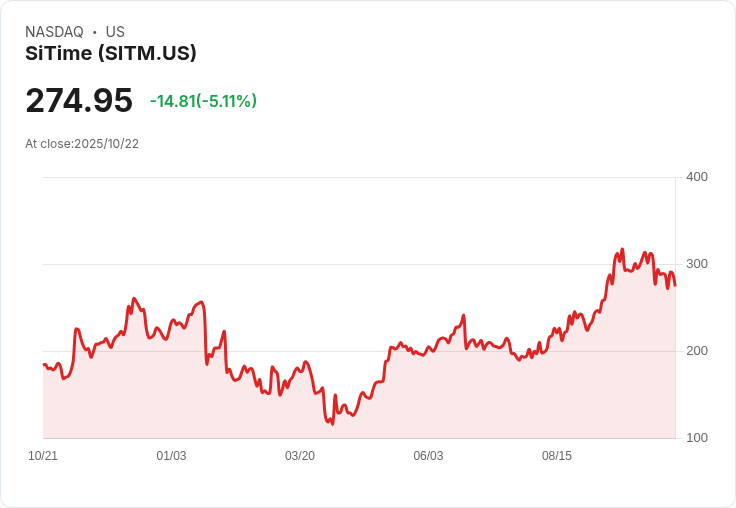
Task: Click the 08/15 date axis label
Action: (x=557, y=456)
